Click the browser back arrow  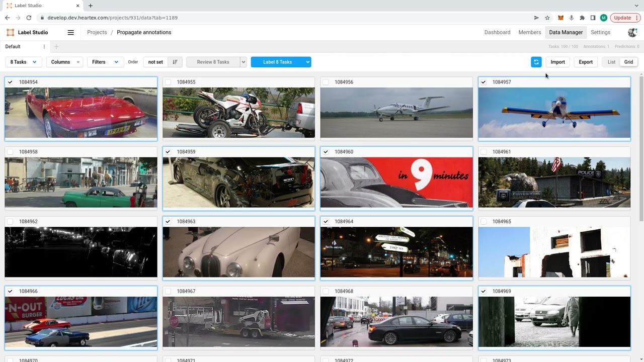coord(7,18)
